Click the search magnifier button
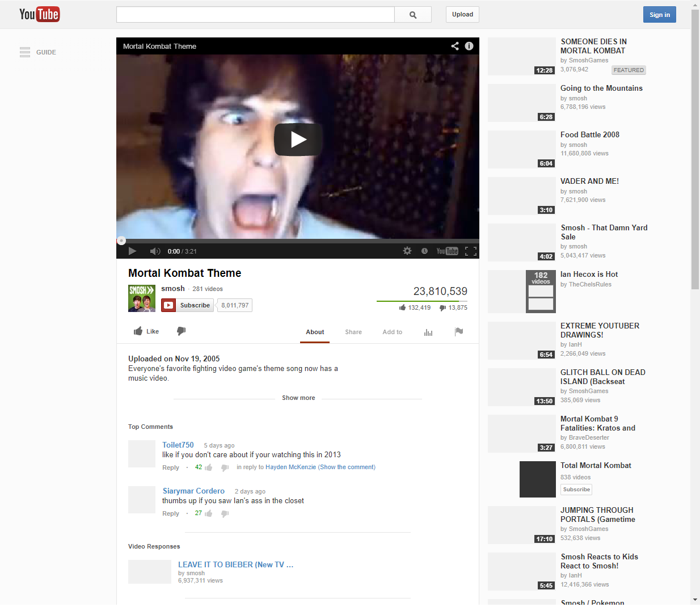The image size is (700, 607). [413, 15]
